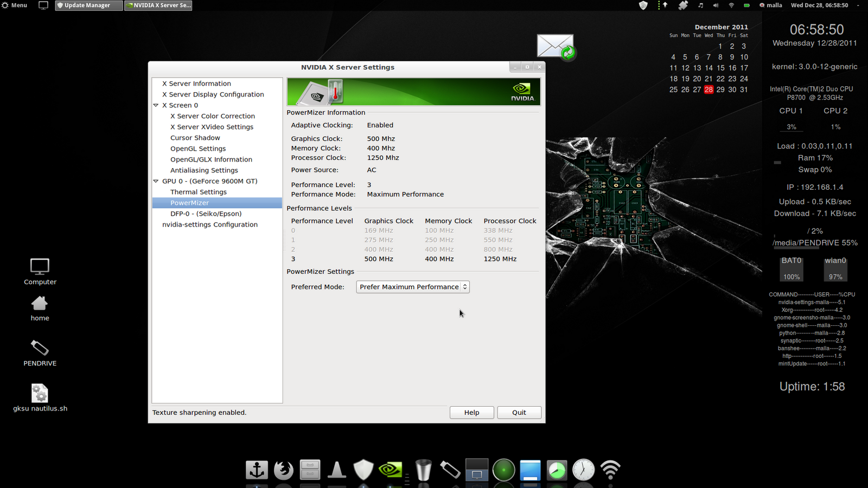Click the 'Graphics Clock' column header
The height and width of the screenshot is (488, 868).
388,221
